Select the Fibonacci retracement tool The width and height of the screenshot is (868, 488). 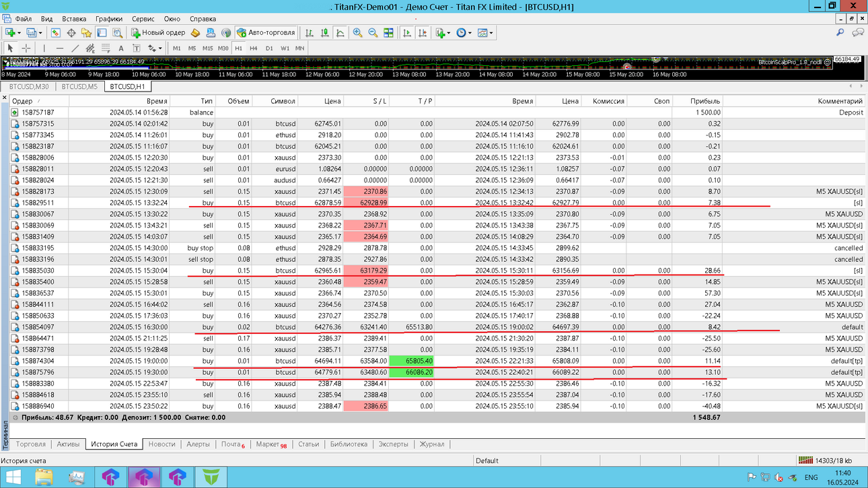(106, 48)
